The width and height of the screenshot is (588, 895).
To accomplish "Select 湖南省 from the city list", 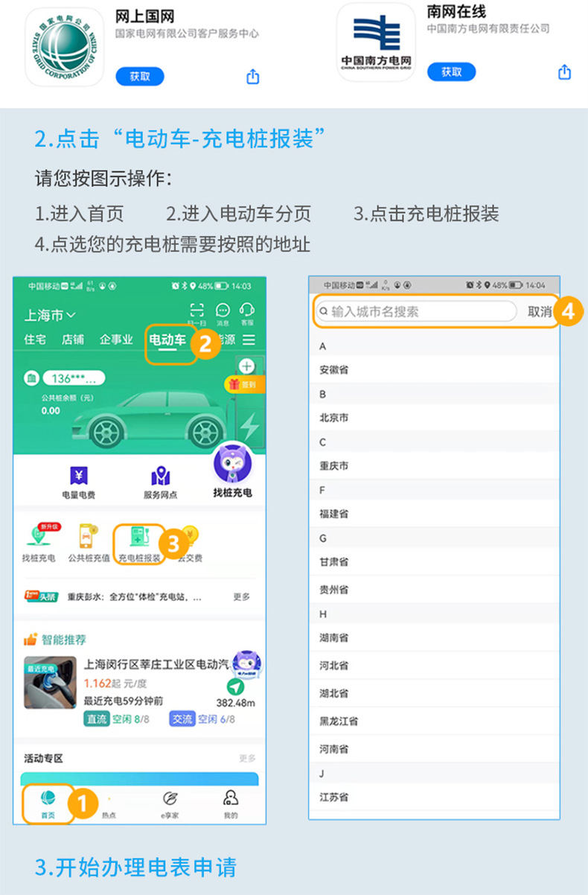I will coord(434,638).
